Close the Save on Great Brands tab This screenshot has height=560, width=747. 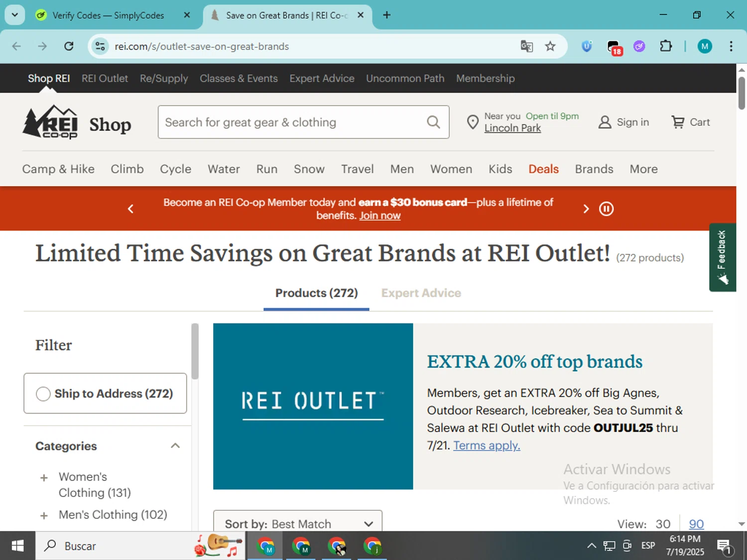point(361,15)
